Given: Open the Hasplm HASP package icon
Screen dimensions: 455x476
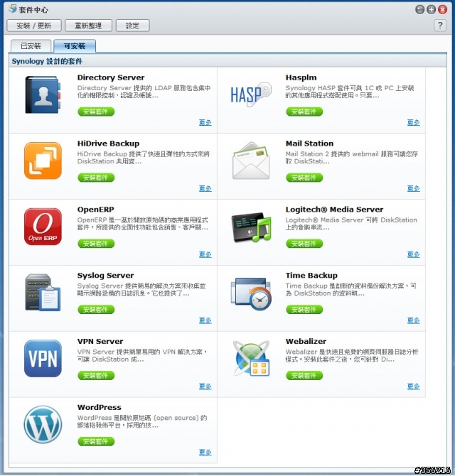Looking at the screenshot, I should [x=251, y=94].
